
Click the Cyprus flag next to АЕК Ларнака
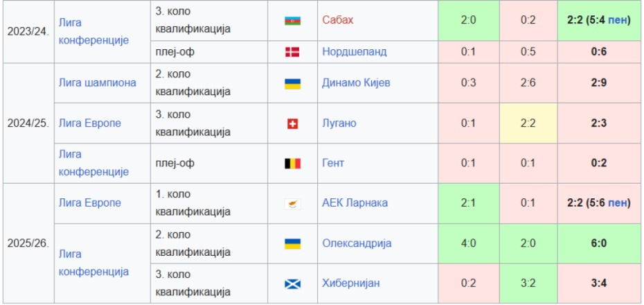click(292, 203)
